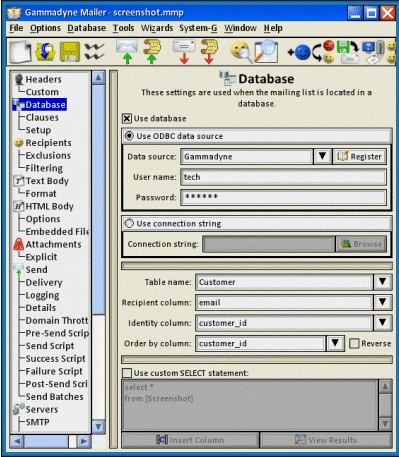Viewport: 399px width, 457px height.
Task: Select Recipients in the sidebar tree
Action: click(x=48, y=143)
